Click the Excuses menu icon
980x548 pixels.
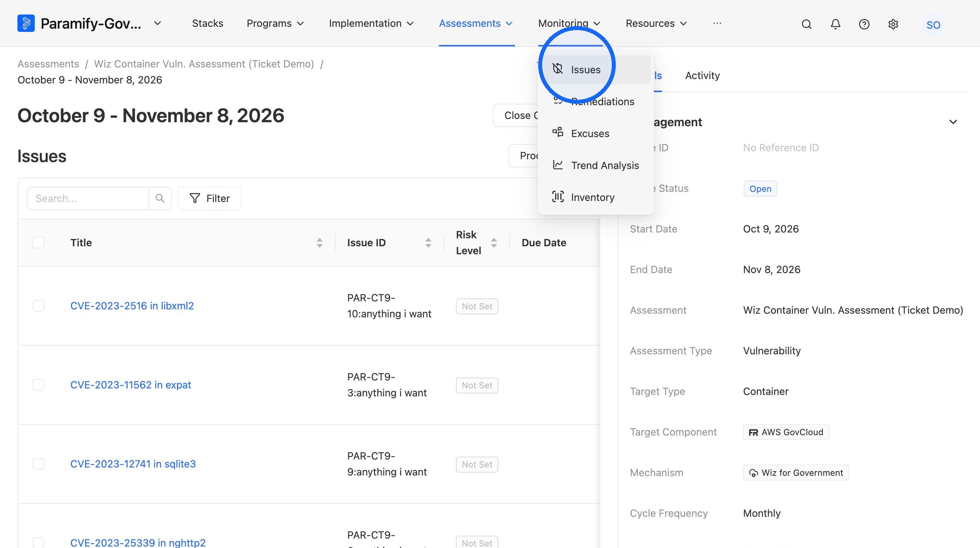click(558, 132)
